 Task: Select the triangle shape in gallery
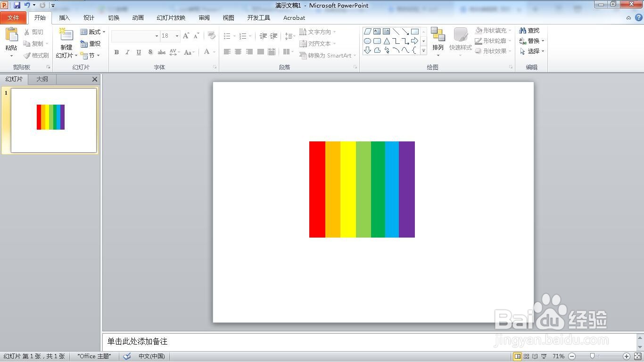387,41
